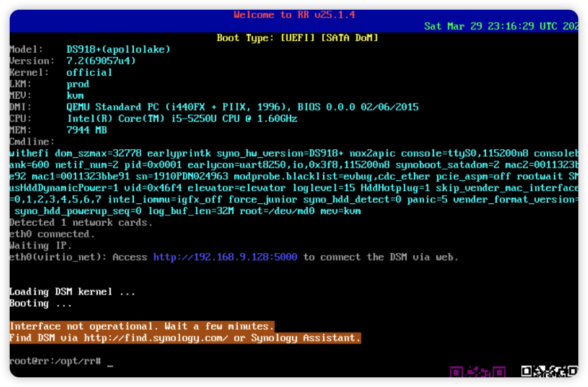The width and height of the screenshot is (588, 387).
Task: Click the 'pcie_aspm=off' parameter
Action: 473,177
